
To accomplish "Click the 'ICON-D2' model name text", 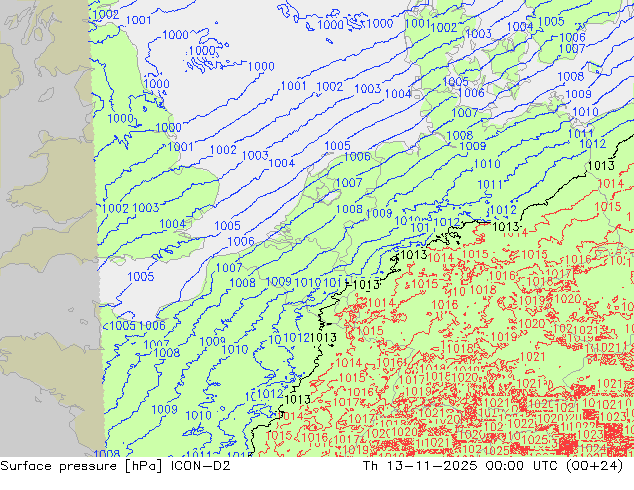I will coord(201,466).
